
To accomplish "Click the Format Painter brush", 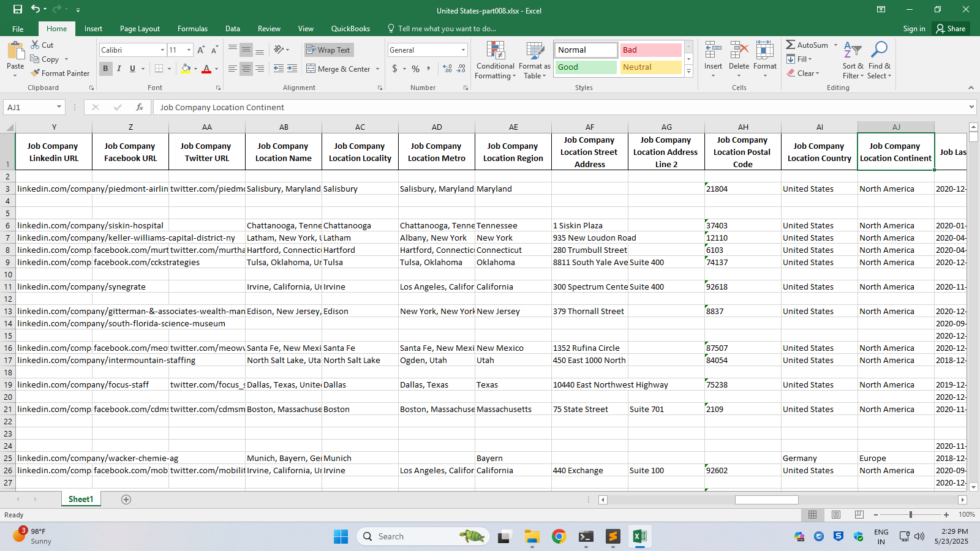I will 36,73.
